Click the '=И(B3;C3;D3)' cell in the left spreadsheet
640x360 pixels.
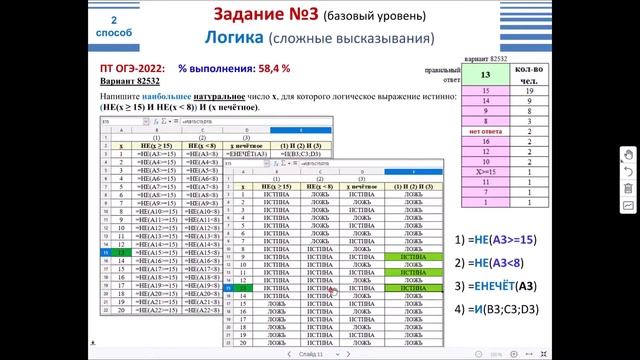pos(301,154)
